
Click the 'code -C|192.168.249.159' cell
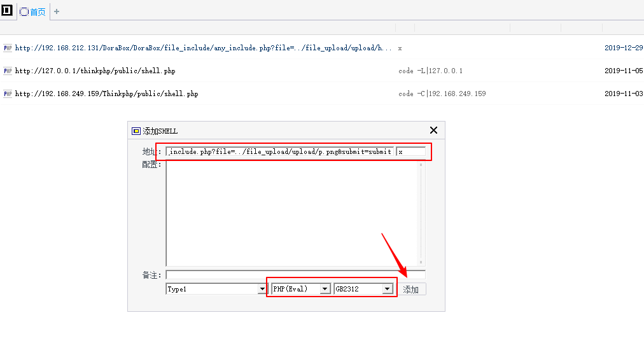point(442,94)
